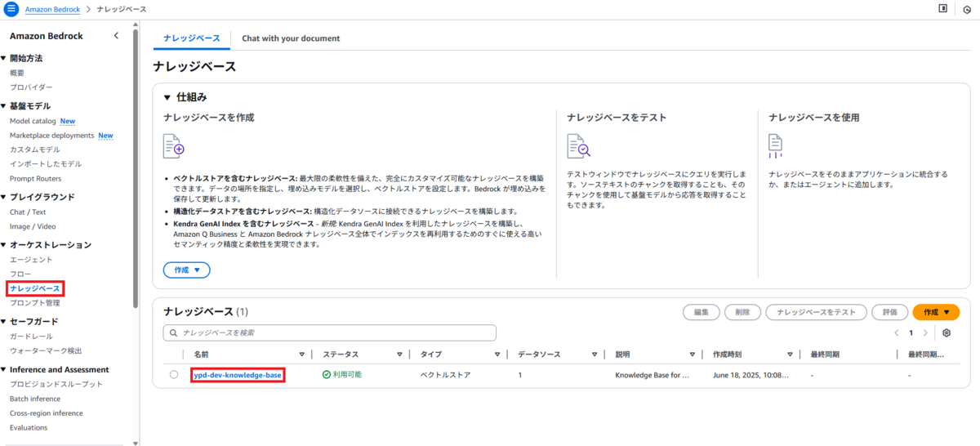Sort by 名前 column arrow
Viewport: 980px width, 446px height.
pyautogui.click(x=301, y=355)
